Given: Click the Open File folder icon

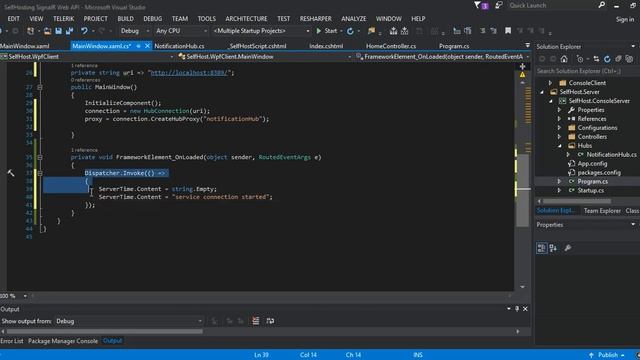Looking at the screenshot, I should (47, 31).
